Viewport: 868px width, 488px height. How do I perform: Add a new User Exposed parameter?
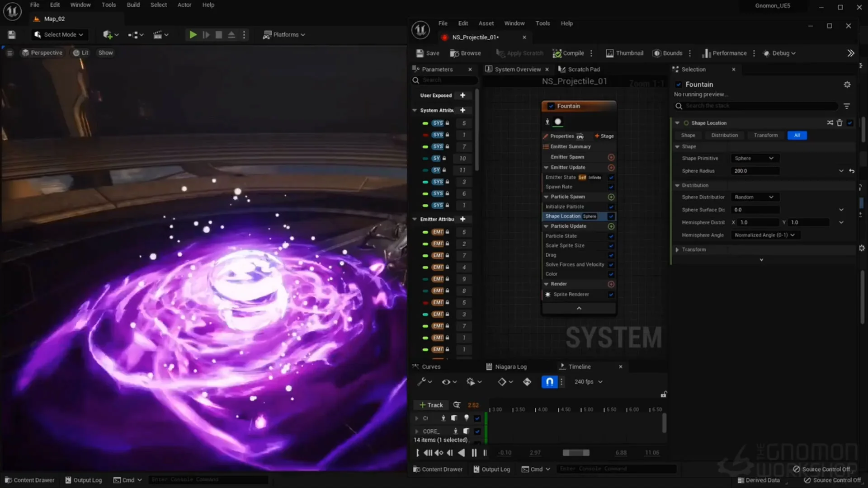(462, 95)
